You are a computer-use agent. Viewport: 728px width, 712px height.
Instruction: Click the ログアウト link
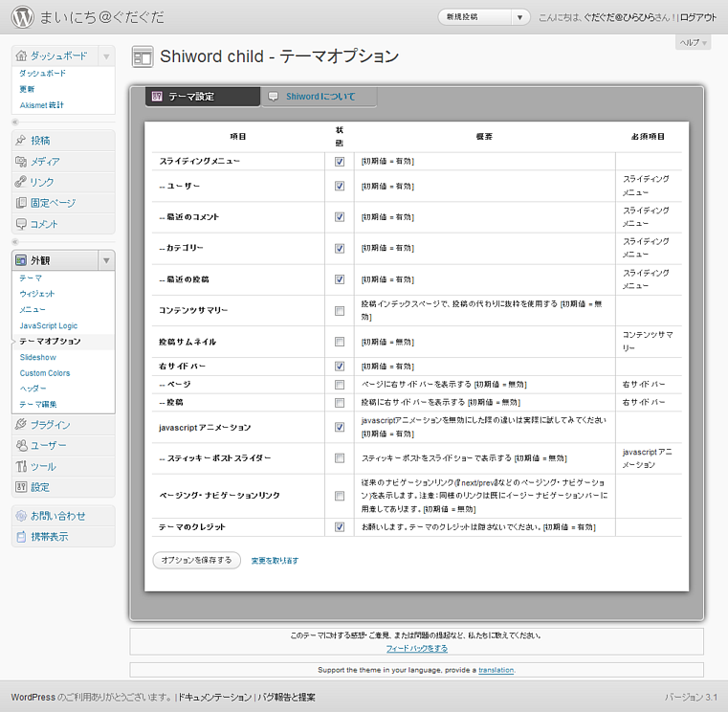click(698, 17)
